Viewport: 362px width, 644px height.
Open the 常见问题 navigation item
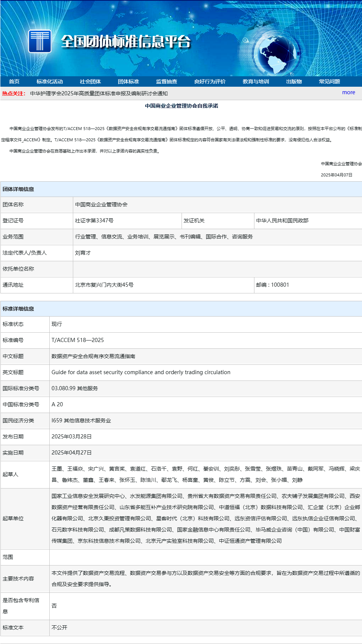(329, 81)
